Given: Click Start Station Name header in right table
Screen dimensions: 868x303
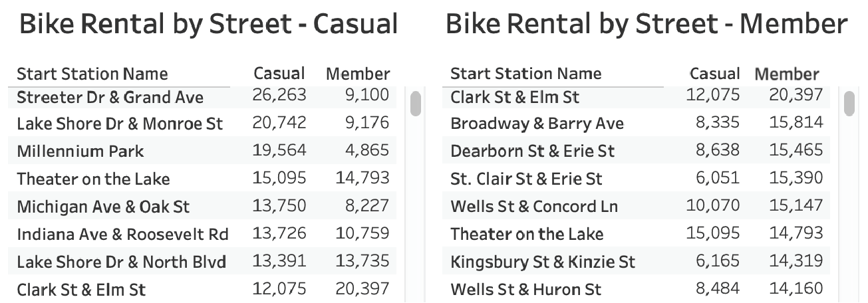Looking at the screenshot, I should coord(526,73).
